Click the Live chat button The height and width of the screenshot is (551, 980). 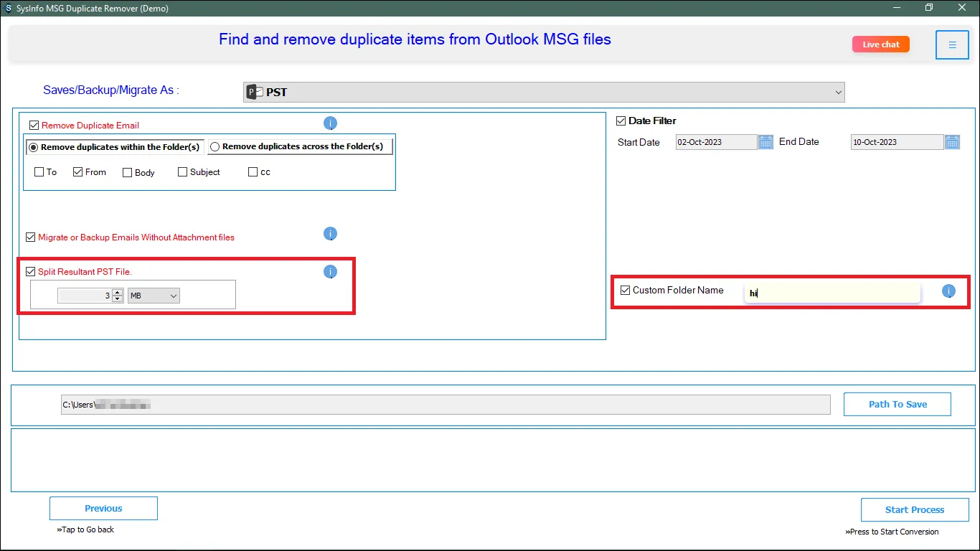click(x=880, y=44)
